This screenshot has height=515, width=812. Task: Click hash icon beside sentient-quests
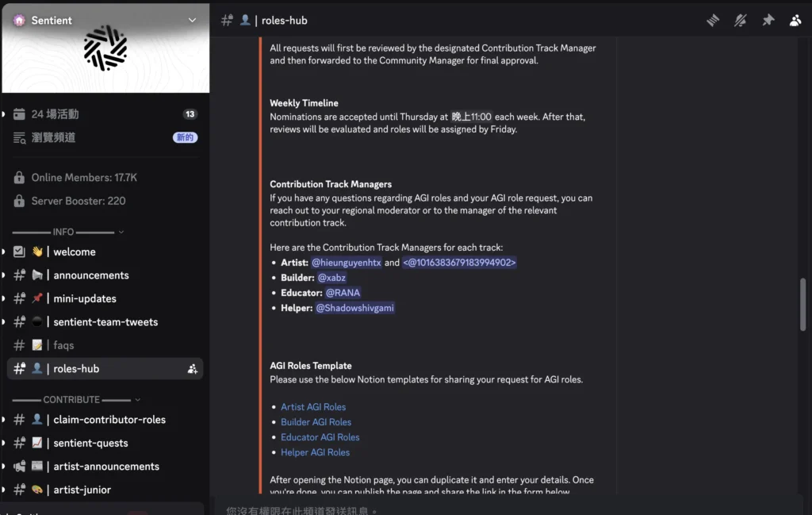pyautogui.click(x=19, y=443)
